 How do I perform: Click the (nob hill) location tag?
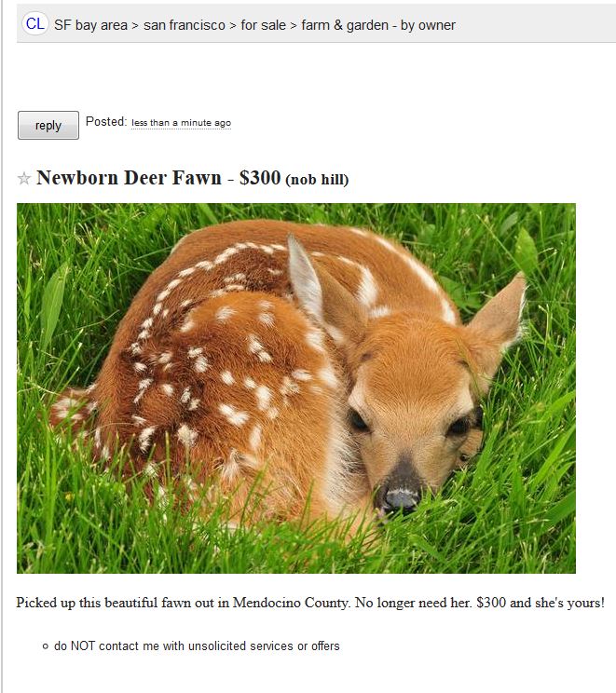(x=318, y=180)
